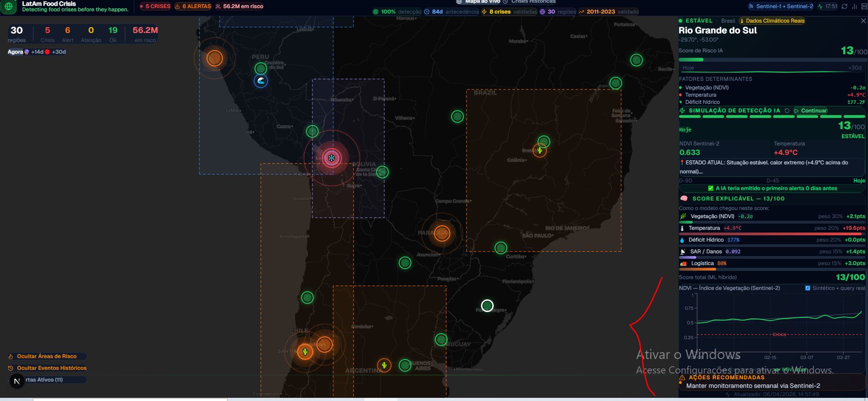Click the 100% detecção stat badge
Viewport: 868px width, 401px height.
397,12
